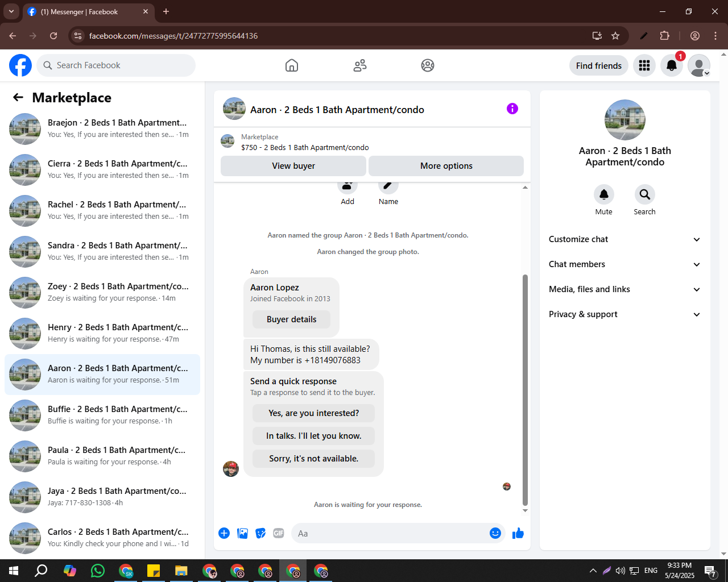Viewport: 728px width, 582px height.
Task: Open Zoey conversation in Marketplace list
Action: pyautogui.click(x=102, y=292)
